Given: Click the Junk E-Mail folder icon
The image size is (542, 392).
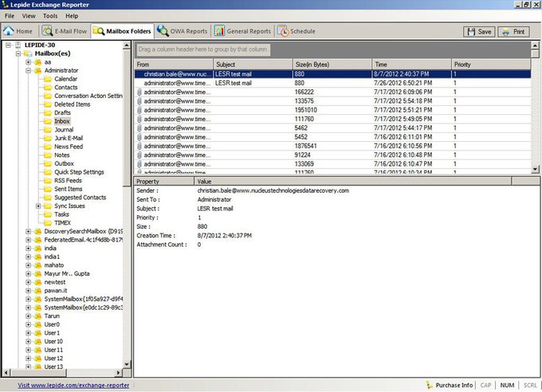Looking at the screenshot, I should [x=48, y=139].
